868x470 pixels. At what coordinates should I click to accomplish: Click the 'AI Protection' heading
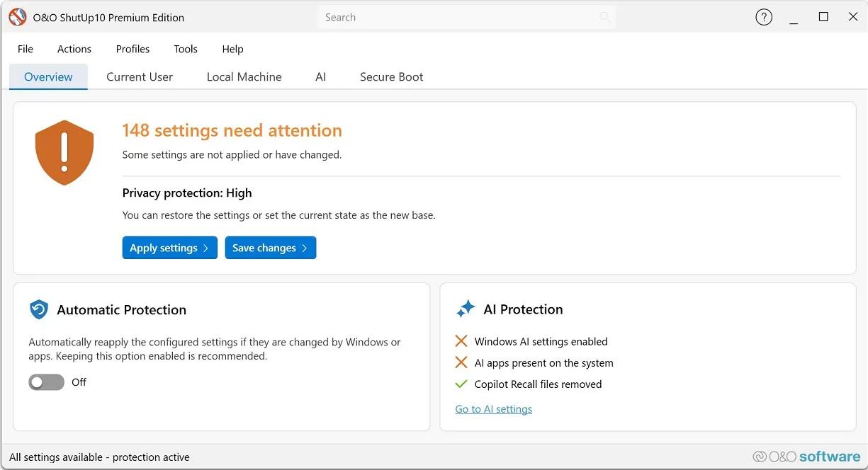[524, 309]
